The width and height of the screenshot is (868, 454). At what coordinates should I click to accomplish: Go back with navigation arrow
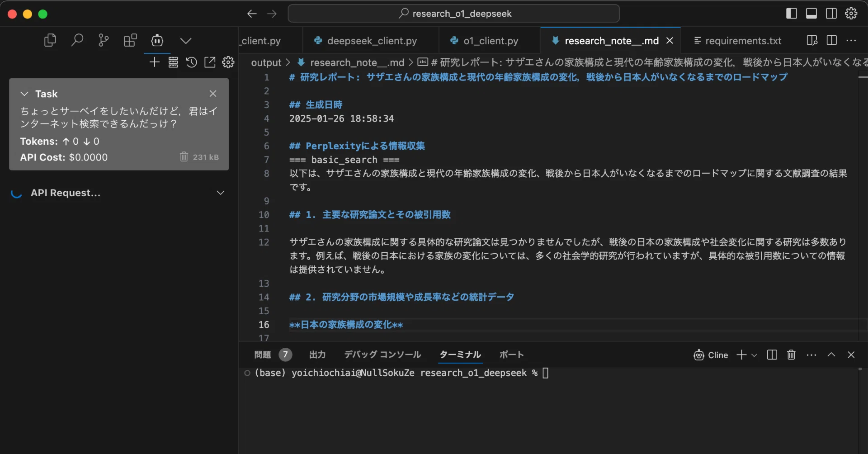coord(252,14)
